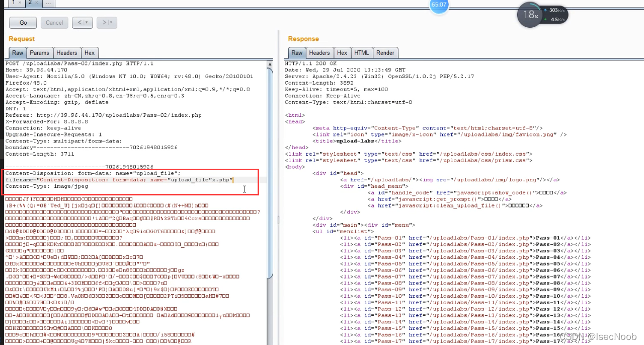Select Repeater tab 2

[31, 3]
